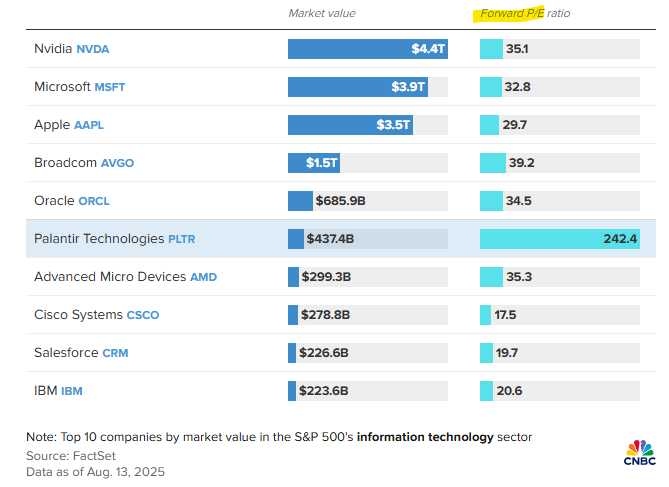Click Apple's $3.5T market value bar
Screen dimensions: 669x487
pyautogui.click(x=351, y=125)
